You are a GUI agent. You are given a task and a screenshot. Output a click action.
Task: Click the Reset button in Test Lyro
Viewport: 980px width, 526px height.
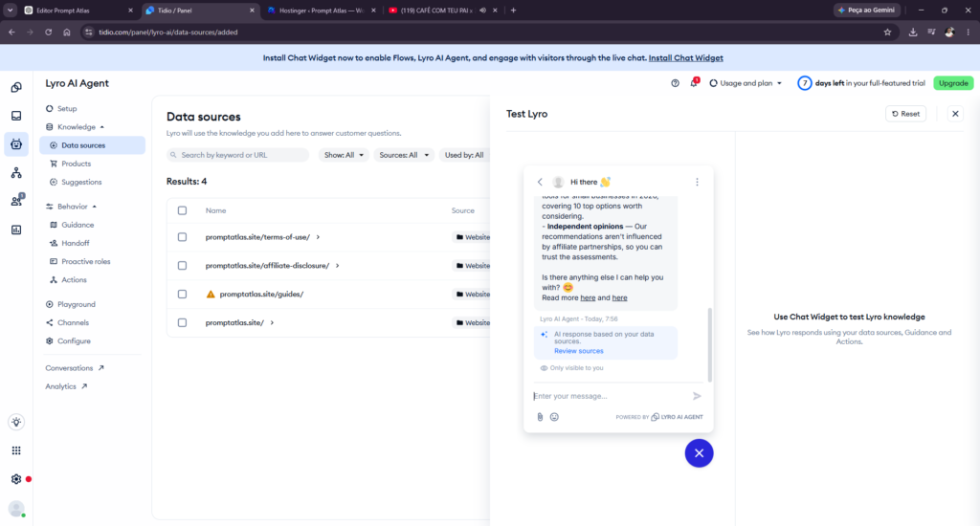pos(905,114)
